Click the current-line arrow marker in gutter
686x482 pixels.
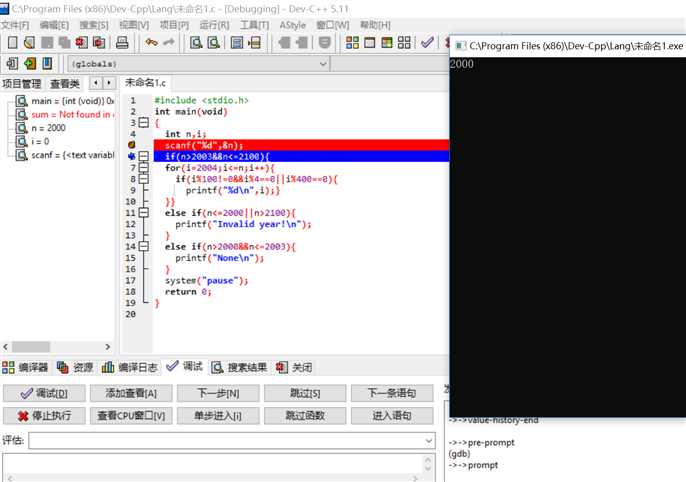click(x=131, y=156)
